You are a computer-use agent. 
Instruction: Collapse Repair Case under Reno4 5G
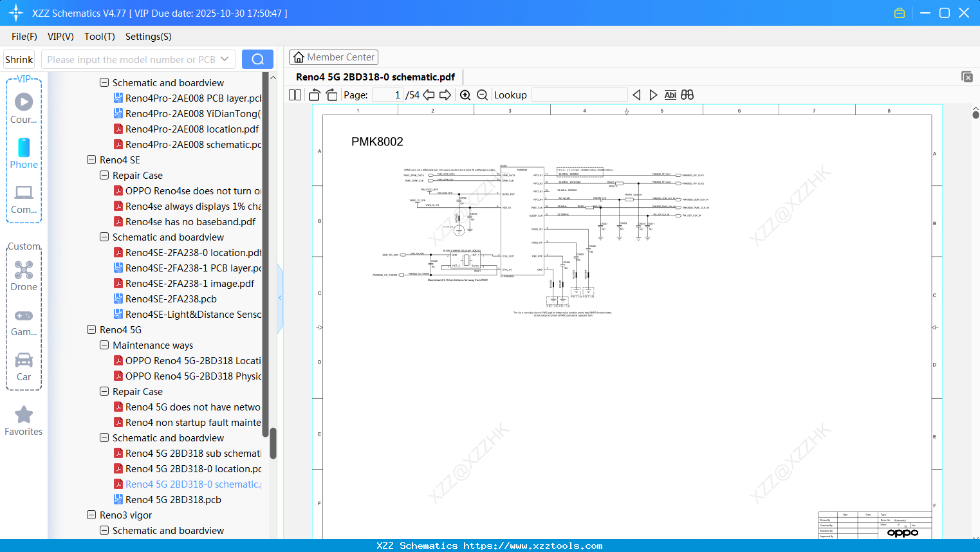104,391
